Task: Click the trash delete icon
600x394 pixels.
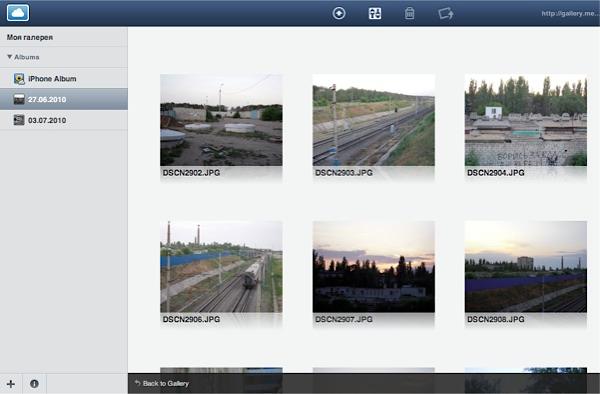Action: pos(409,13)
